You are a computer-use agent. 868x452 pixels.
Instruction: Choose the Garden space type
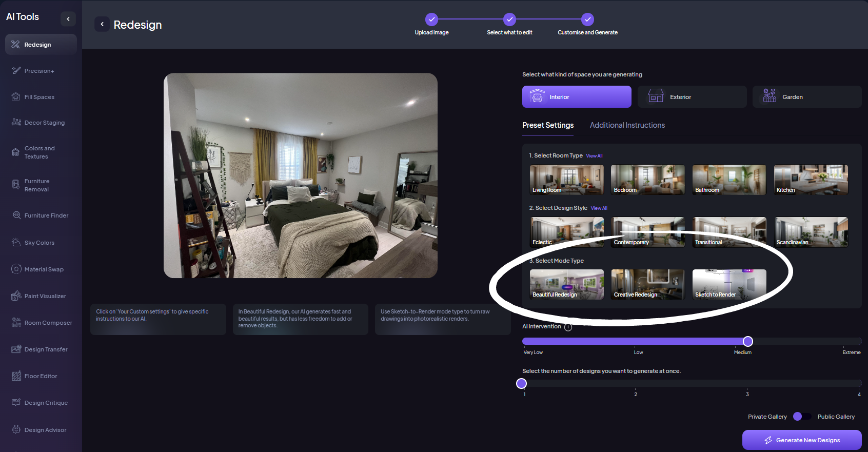[x=806, y=97]
